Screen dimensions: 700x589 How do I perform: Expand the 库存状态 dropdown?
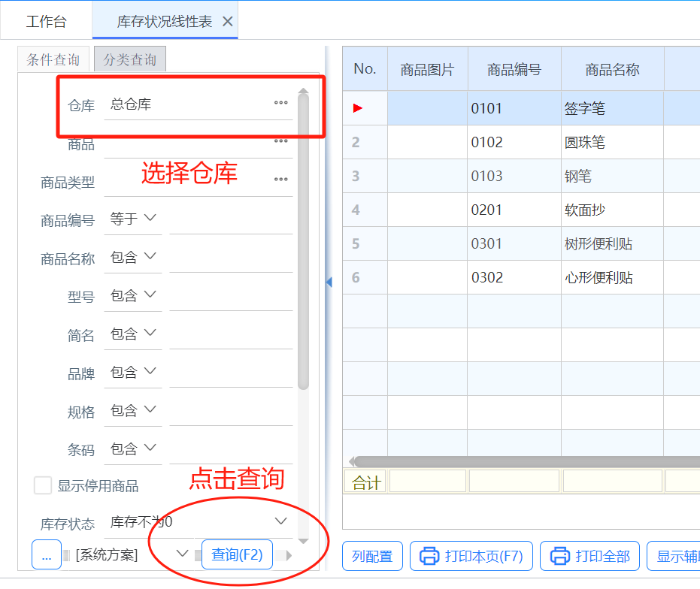tap(280, 521)
